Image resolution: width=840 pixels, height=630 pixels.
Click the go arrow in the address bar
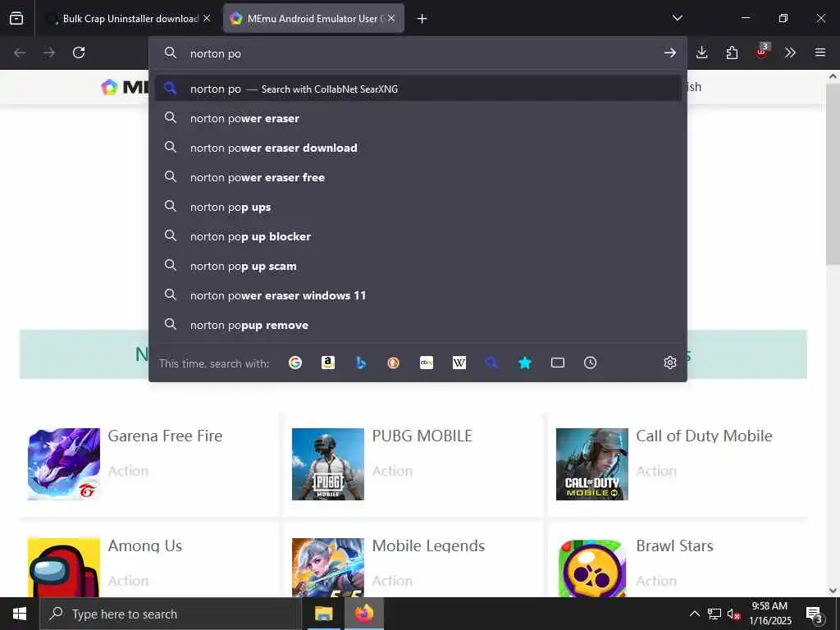tap(669, 52)
